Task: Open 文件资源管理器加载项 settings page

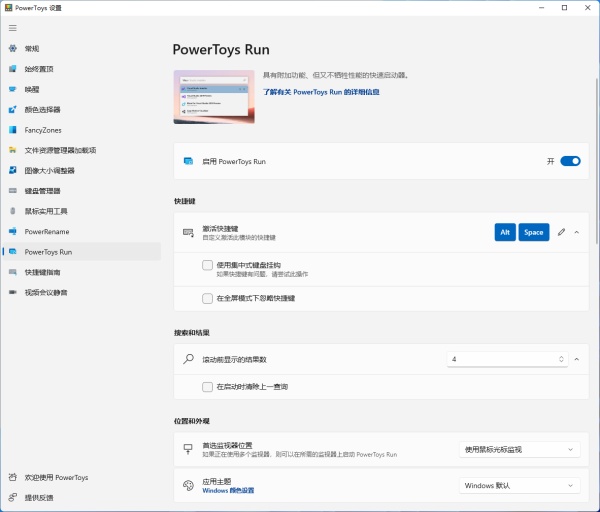Action: [x=82, y=150]
